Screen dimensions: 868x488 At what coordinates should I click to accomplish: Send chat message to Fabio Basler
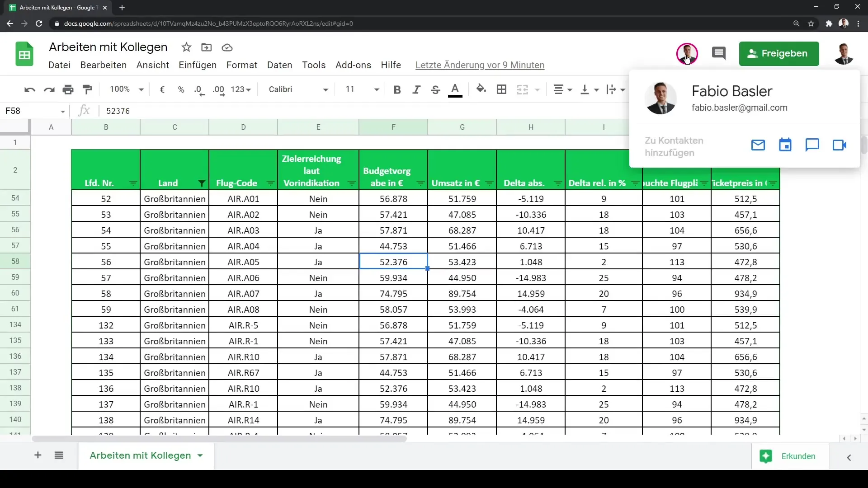coord(812,145)
